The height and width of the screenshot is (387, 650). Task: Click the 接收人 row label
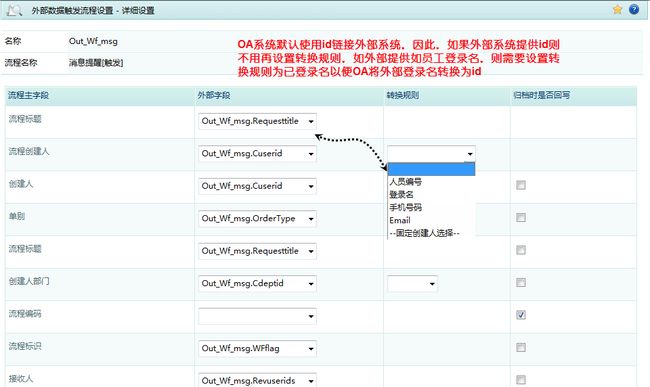21,378
